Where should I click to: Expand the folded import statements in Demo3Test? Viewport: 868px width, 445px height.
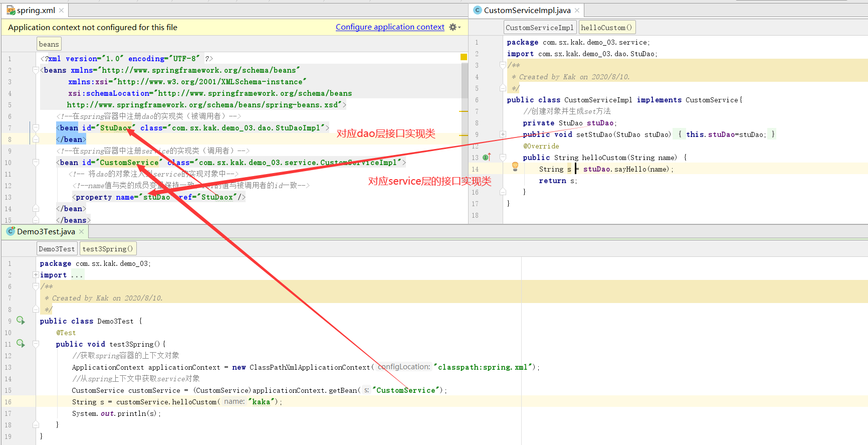tap(36, 275)
